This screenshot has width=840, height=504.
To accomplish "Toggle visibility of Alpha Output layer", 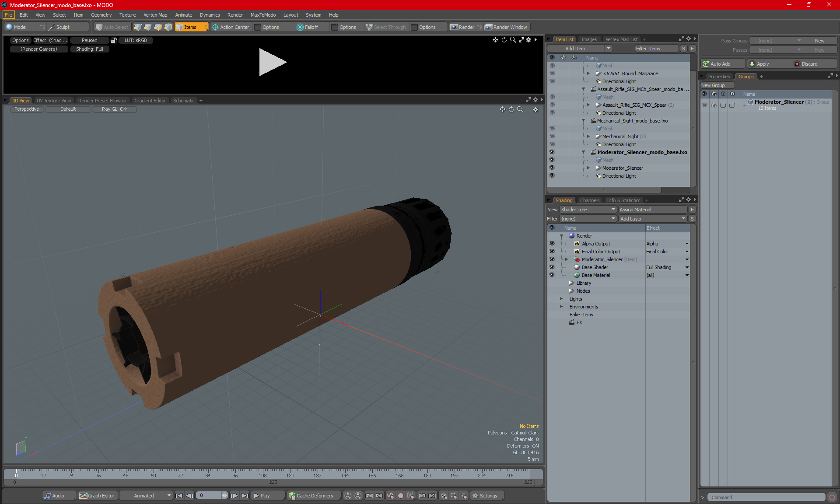I will pyautogui.click(x=552, y=244).
